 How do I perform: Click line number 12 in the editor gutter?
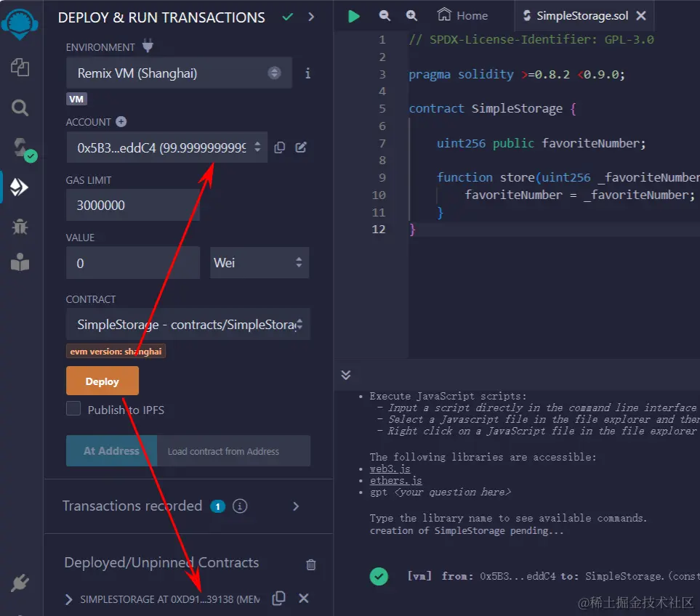tap(379, 230)
